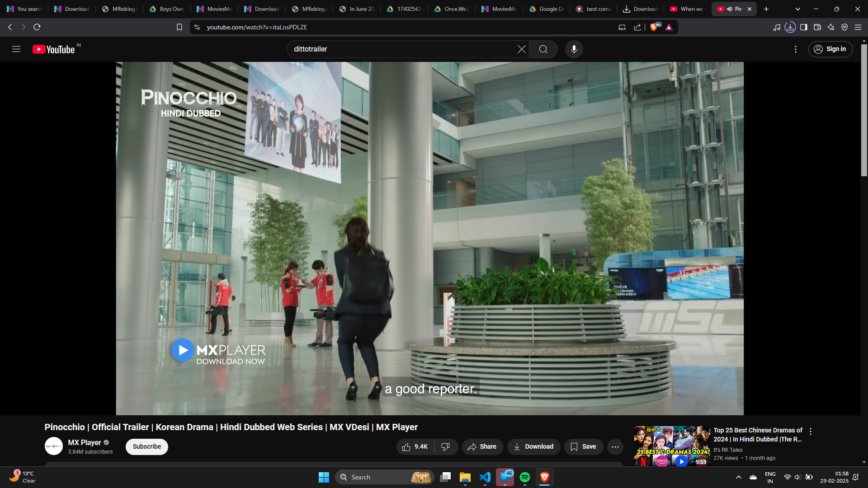Switch to 'In June 20' browser tab
The image size is (868, 488).
[357, 9]
